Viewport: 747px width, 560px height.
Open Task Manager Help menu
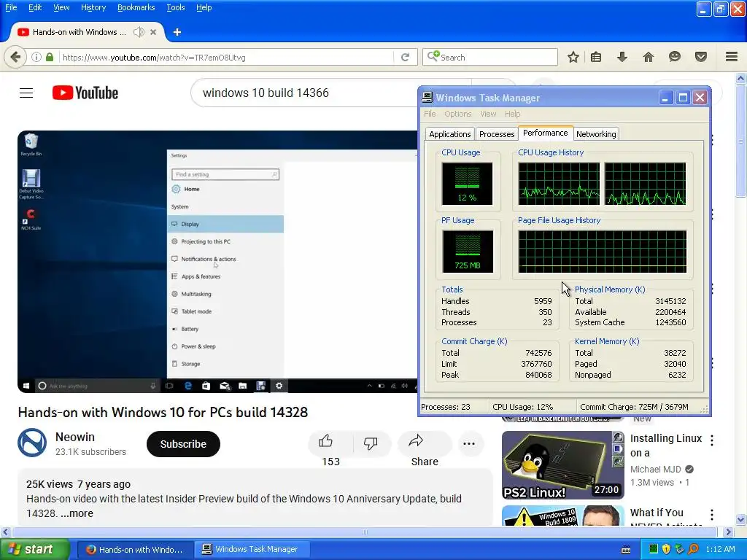tap(513, 114)
